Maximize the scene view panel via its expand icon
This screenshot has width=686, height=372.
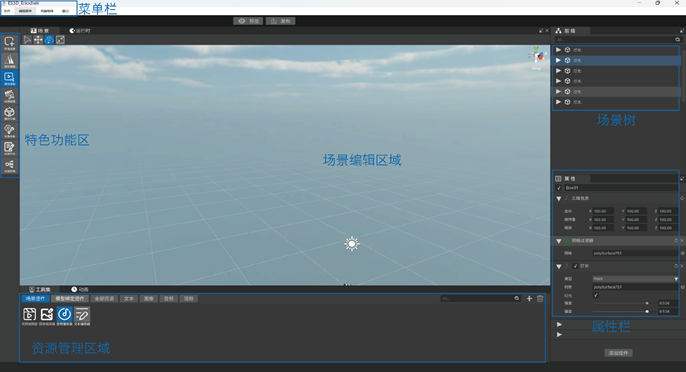pyautogui.click(x=541, y=31)
